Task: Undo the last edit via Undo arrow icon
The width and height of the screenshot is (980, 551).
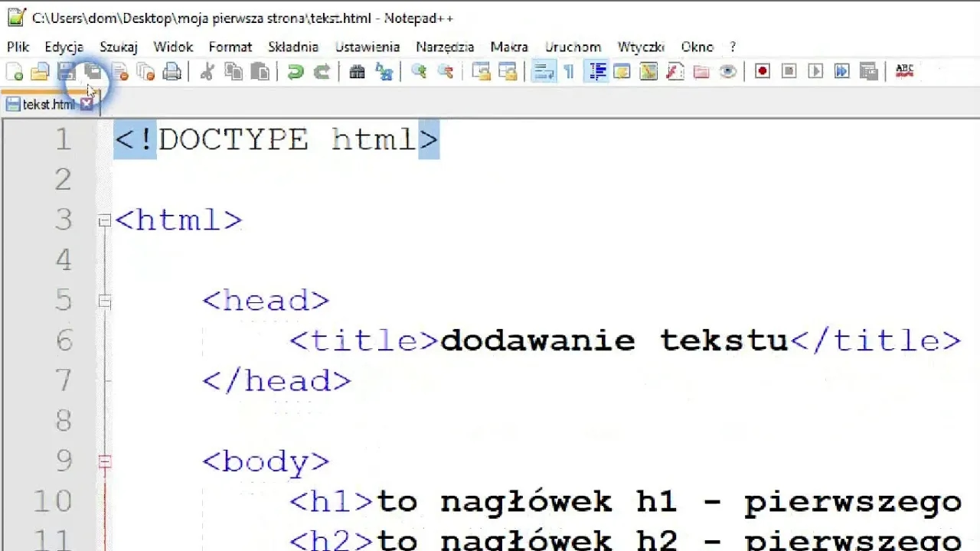Action: tap(296, 71)
